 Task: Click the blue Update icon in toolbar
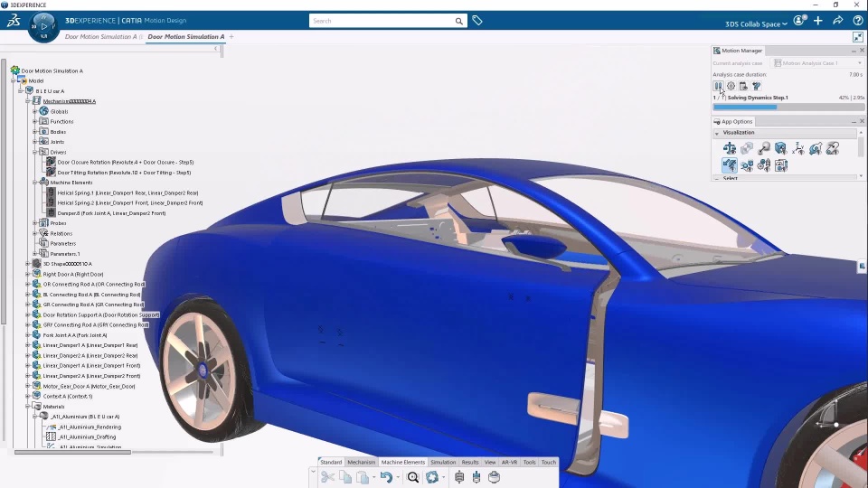point(432,477)
